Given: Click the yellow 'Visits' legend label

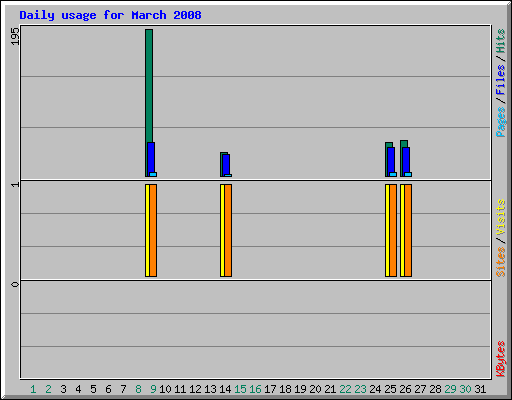Looking at the screenshot, I should 501,218.
